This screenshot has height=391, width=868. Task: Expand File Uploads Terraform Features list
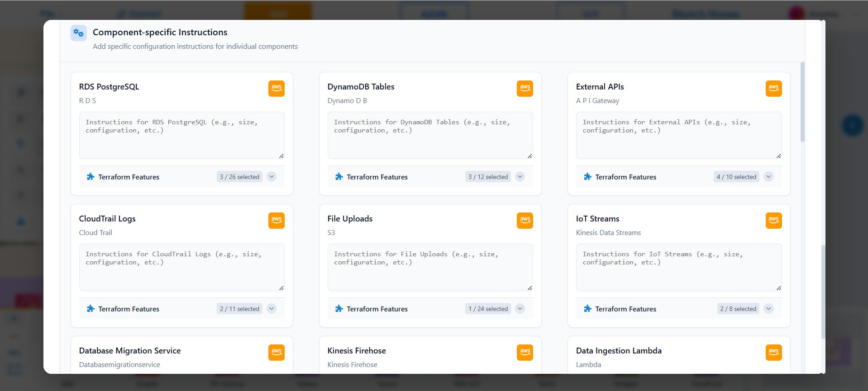[x=520, y=309]
